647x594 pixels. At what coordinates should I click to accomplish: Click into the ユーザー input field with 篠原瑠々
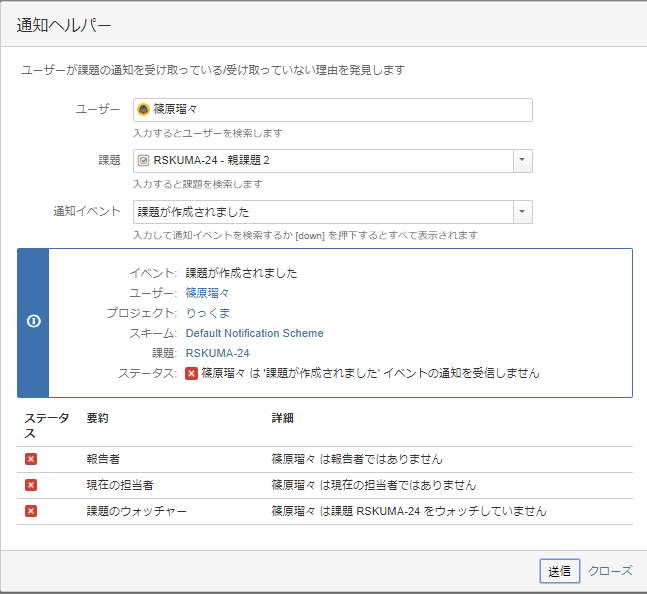click(x=333, y=110)
